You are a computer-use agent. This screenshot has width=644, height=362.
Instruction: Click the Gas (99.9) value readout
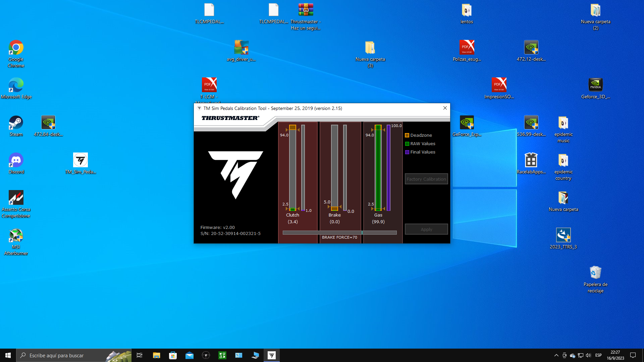pyautogui.click(x=378, y=222)
